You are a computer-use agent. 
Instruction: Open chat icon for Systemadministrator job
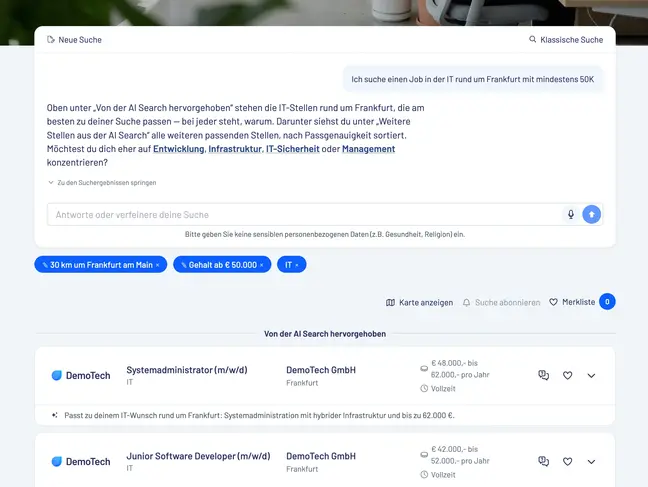pos(543,375)
